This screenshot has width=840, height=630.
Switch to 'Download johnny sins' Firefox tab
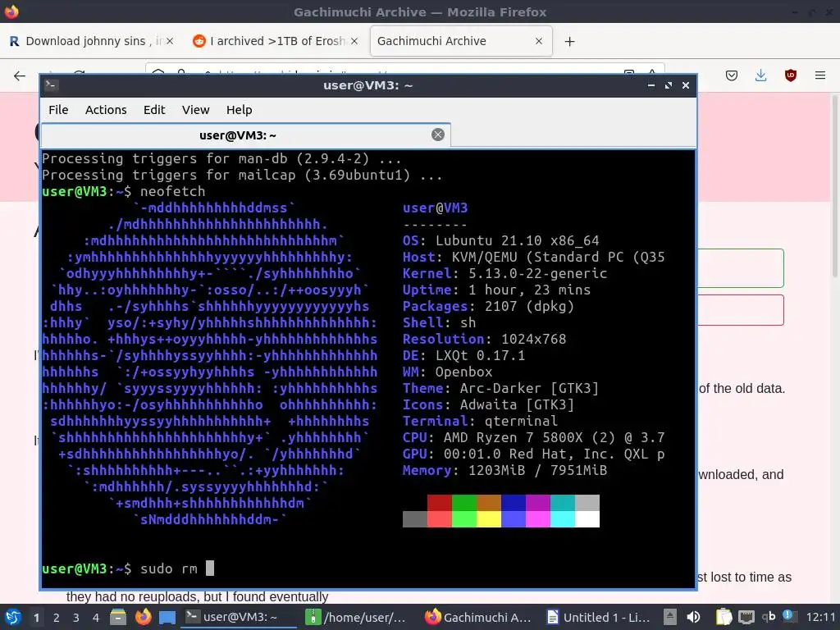[x=92, y=41]
